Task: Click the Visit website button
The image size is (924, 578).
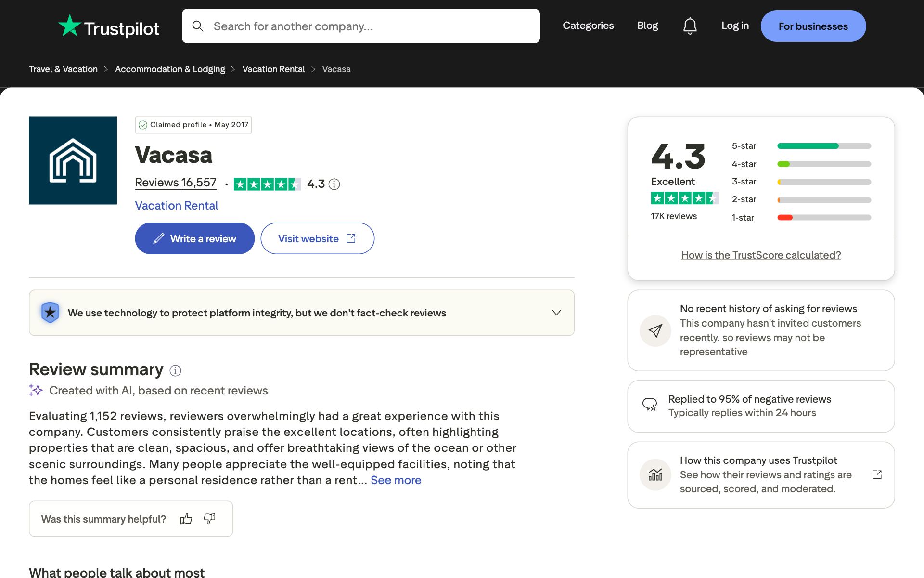Action: pyautogui.click(x=317, y=238)
